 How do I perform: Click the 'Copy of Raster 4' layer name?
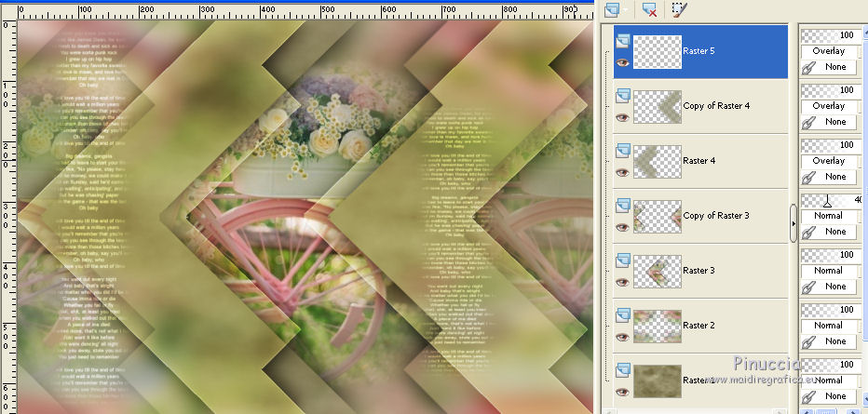pos(716,105)
